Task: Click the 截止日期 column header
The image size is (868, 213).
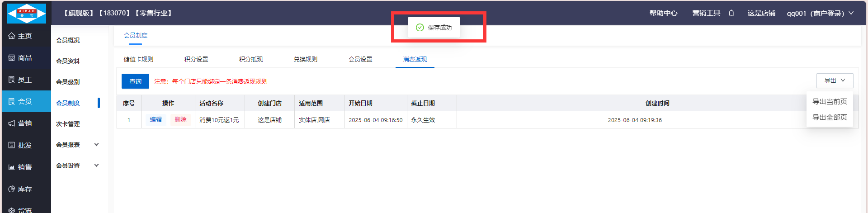Action: pos(423,103)
